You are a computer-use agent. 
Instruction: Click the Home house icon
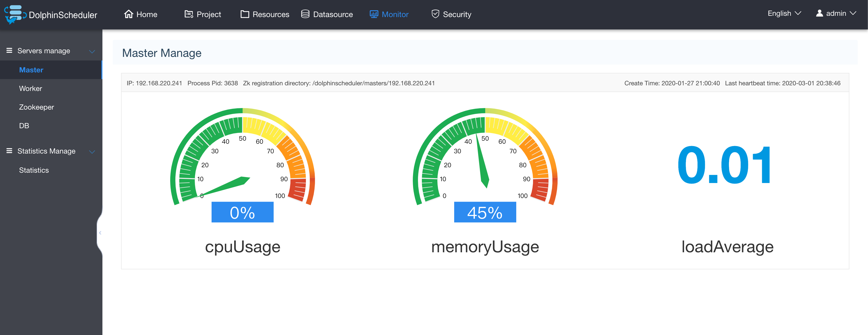(x=128, y=14)
